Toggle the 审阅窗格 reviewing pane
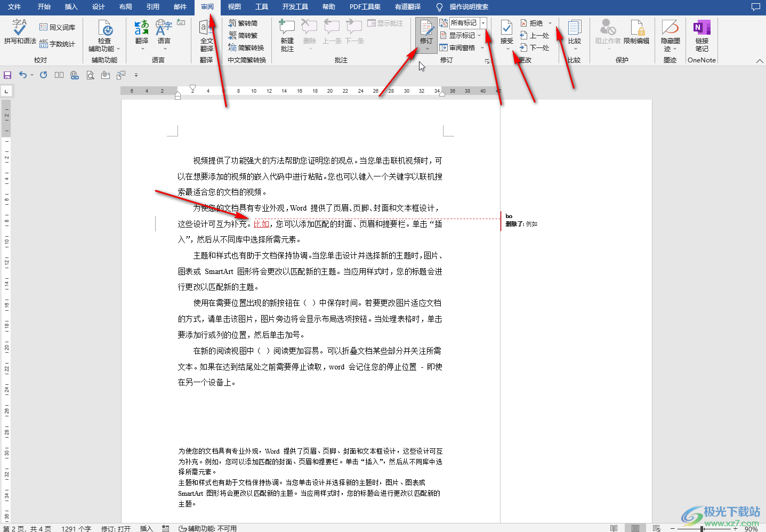This screenshot has width=766, height=532. pos(457,47)
